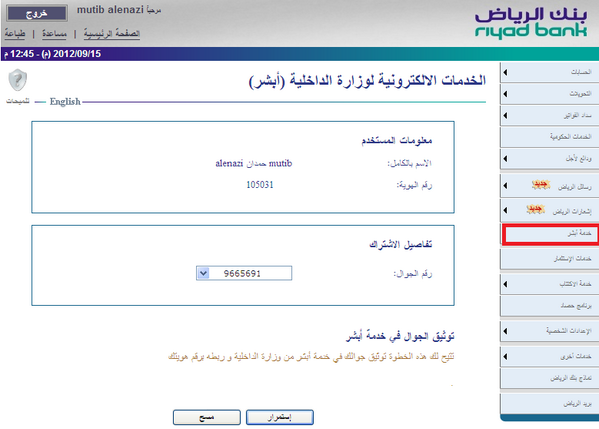Click the الاسم بالكامل (Full name) label
Viewport: 599px width, 429px height.
410,164
